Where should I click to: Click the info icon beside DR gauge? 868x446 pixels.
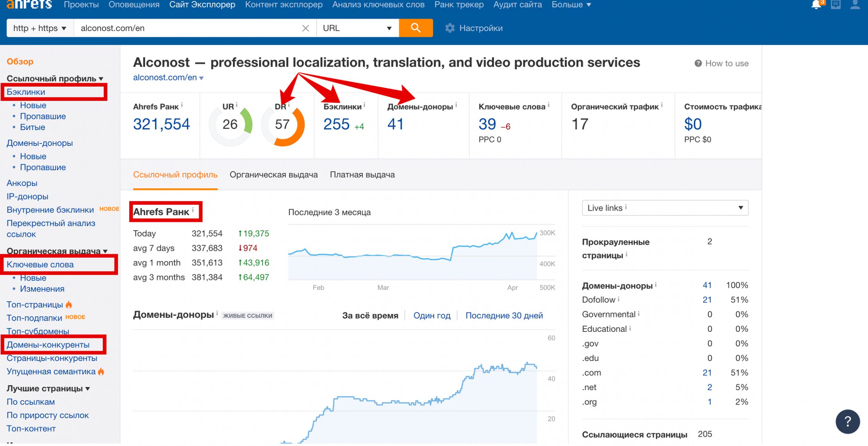(x=289, y=105)
